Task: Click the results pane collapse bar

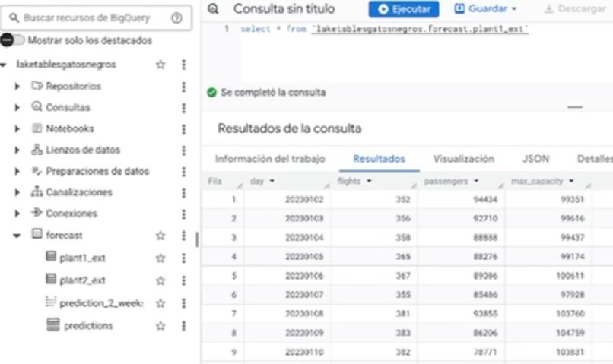Action: tap(575, 107)
